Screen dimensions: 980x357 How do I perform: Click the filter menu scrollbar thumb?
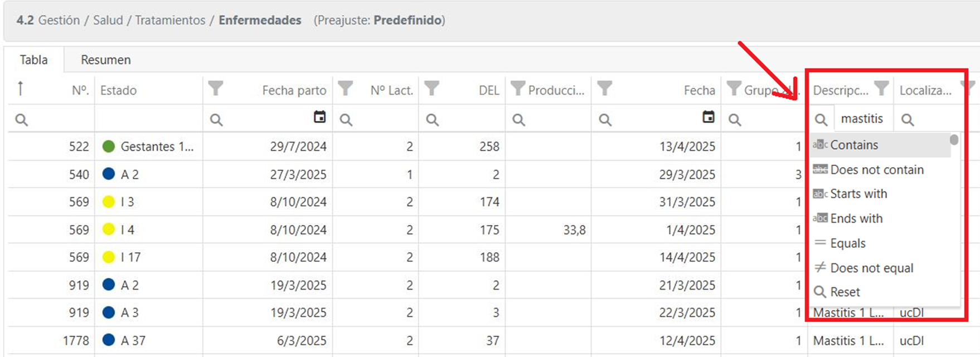pyautogui.click(x=954, y=139)
